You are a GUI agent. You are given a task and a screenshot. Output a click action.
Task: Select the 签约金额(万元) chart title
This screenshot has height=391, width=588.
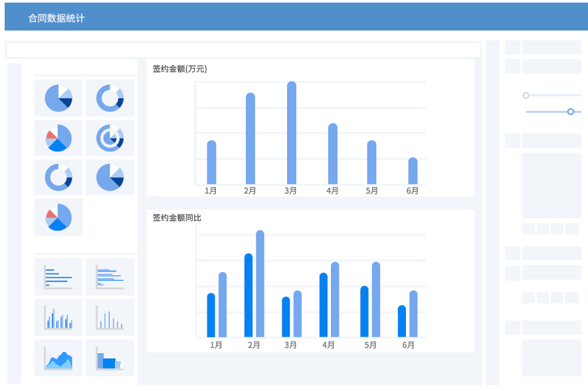pyautogui.click(x=179, y=68)
